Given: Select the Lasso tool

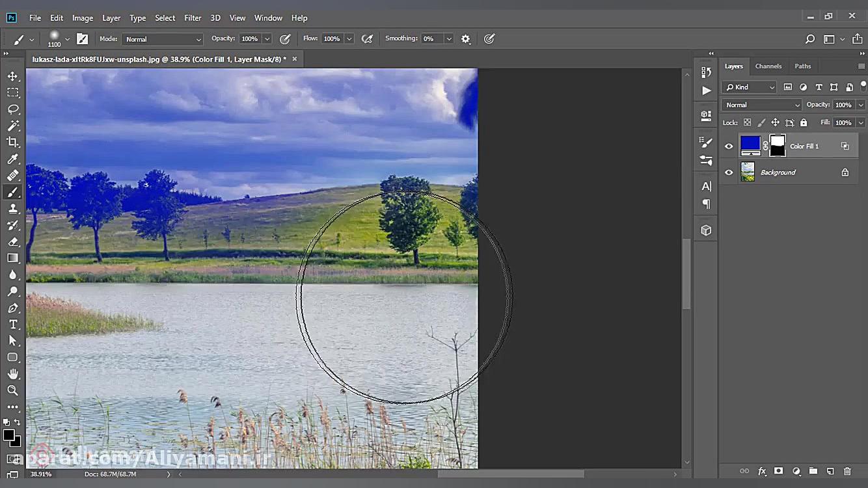Looking at the screenshot, I should [x=13, y=109].
